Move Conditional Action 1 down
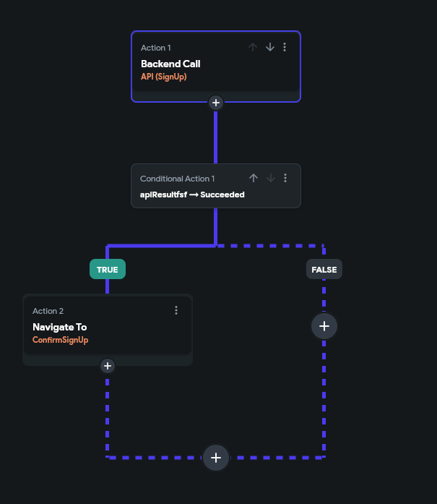The image size is (437, 504). tap(271, 178)
